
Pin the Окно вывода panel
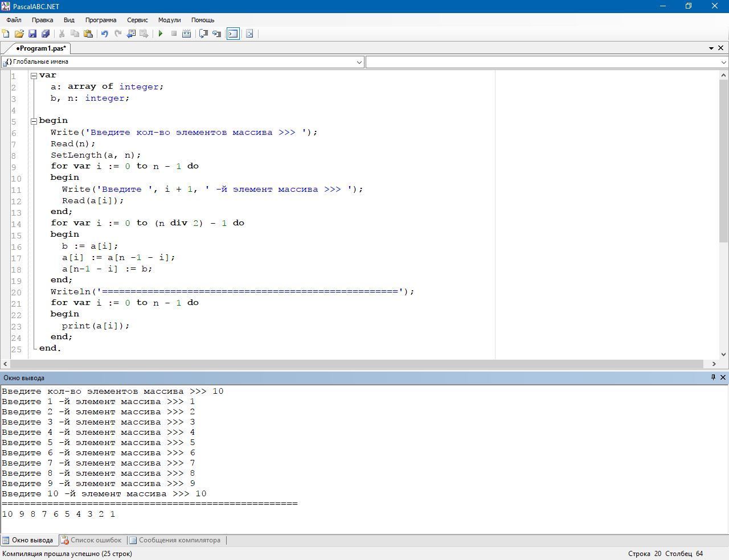click(x=712, y=377)
